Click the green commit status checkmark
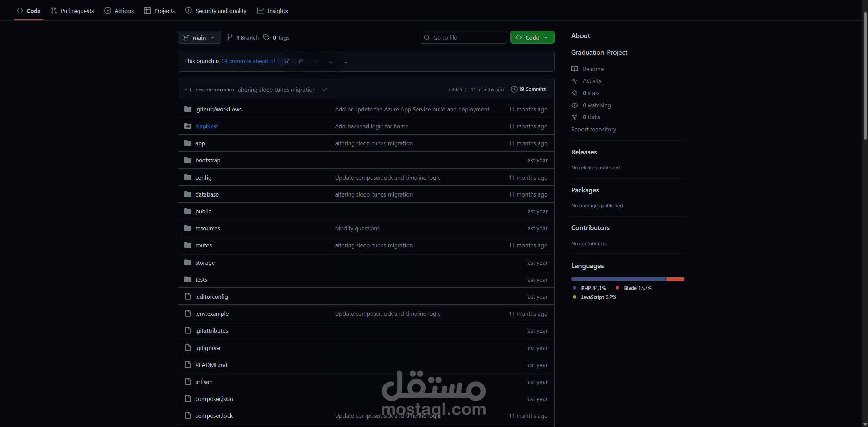This screenshot has height=427, width=868. (x=325, y=89)
